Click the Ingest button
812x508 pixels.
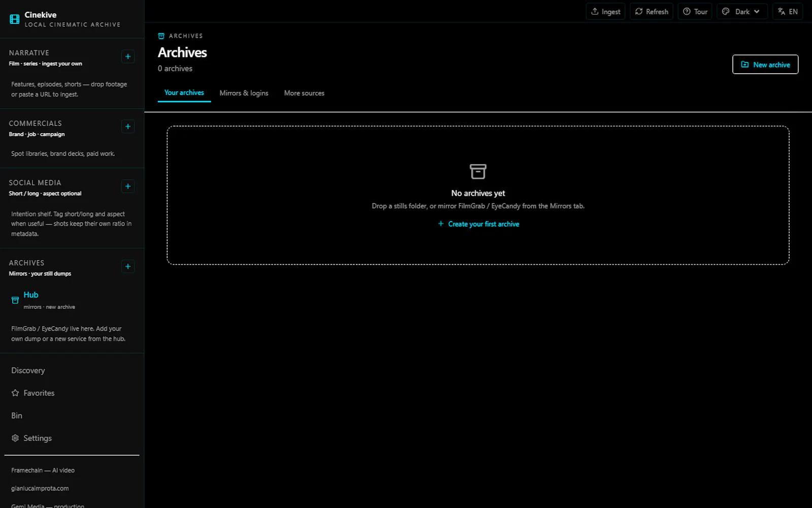[605, 11]
